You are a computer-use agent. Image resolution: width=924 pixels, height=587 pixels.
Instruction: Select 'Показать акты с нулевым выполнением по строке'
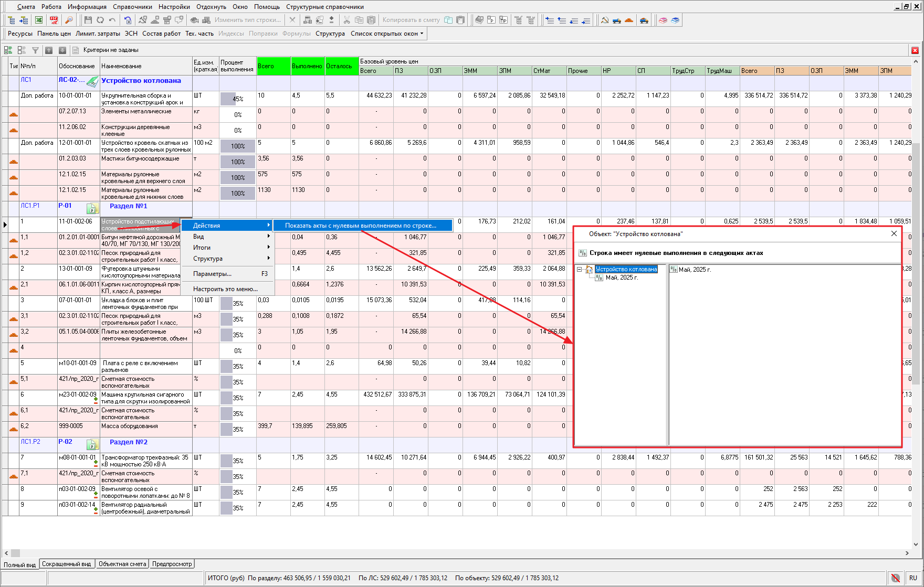[x=361, y=226]
